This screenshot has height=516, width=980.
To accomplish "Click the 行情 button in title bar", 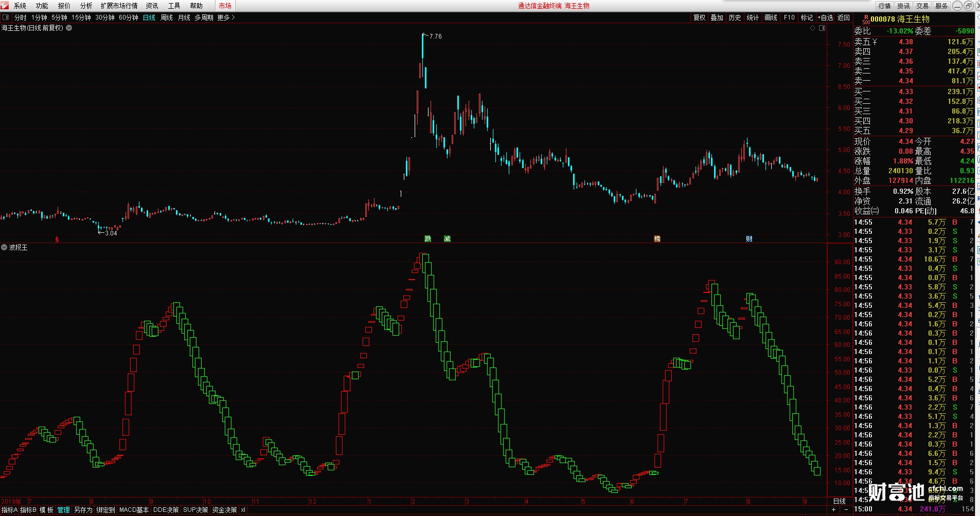I will coord(885,6).
